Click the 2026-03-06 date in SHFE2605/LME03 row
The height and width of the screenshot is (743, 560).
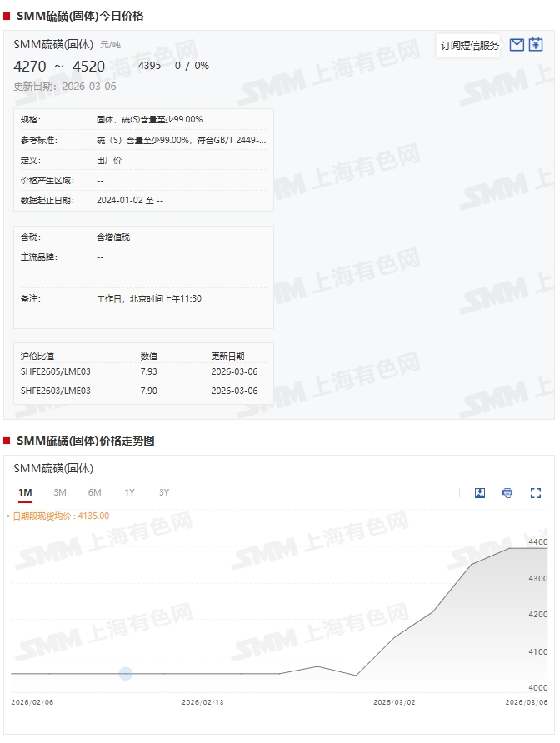point(234,372)
